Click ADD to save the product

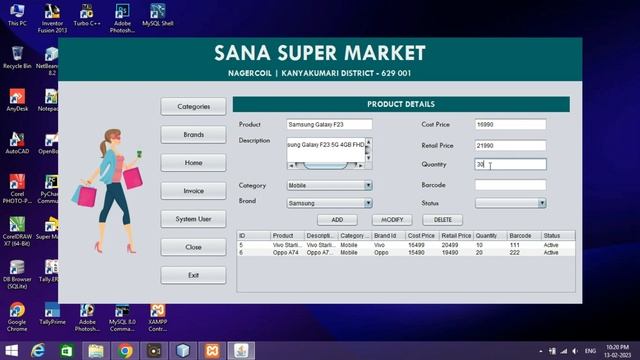pos(337,220)
